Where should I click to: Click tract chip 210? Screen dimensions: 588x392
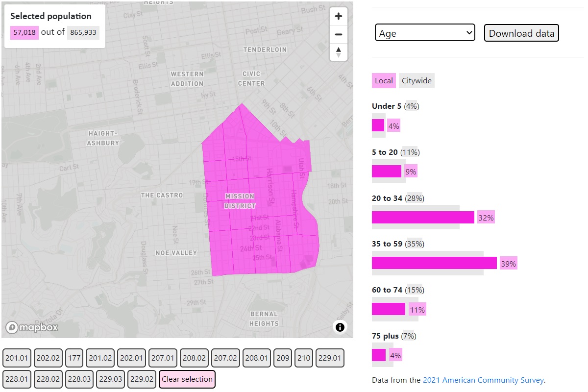click(304, 358)
